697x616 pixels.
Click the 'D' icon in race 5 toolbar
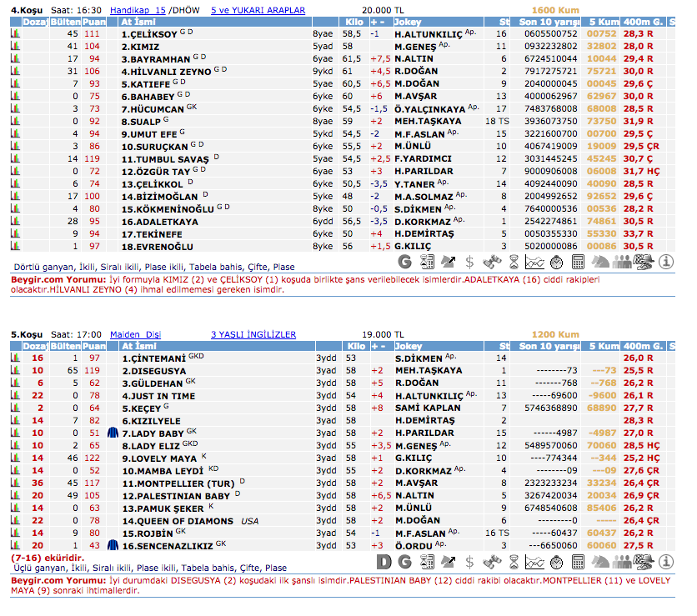[383, 562]
